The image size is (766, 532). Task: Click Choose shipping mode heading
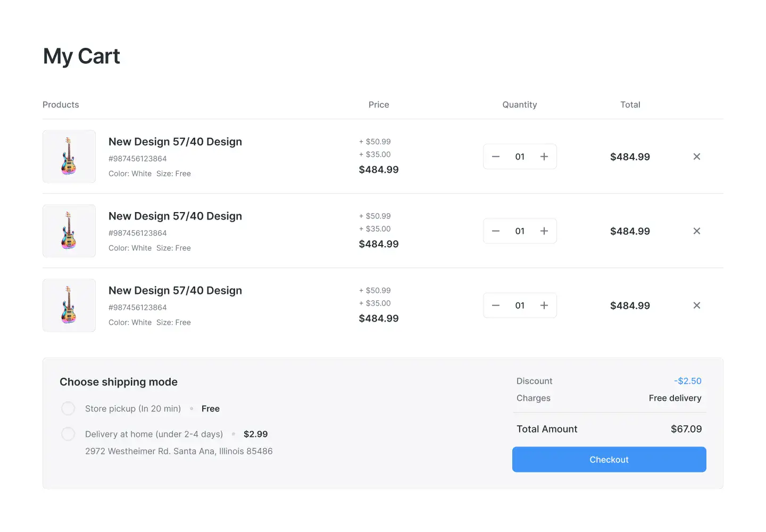[119, 382]
